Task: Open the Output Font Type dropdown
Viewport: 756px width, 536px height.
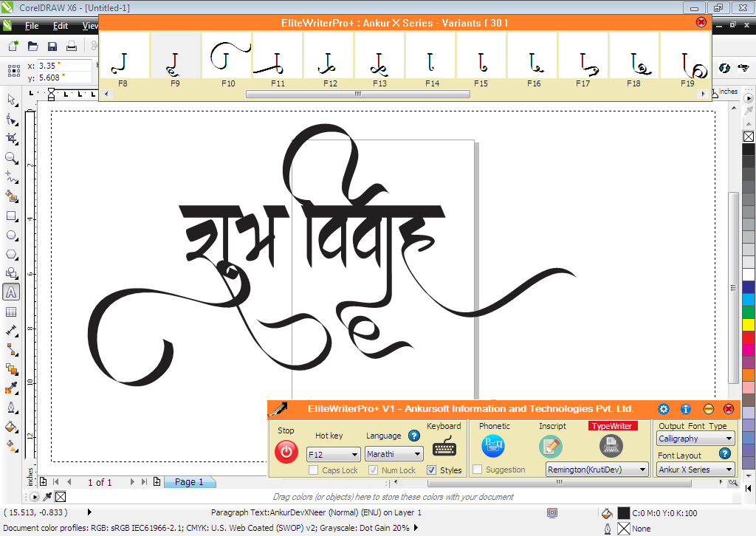Action: (x=695, y=438)
